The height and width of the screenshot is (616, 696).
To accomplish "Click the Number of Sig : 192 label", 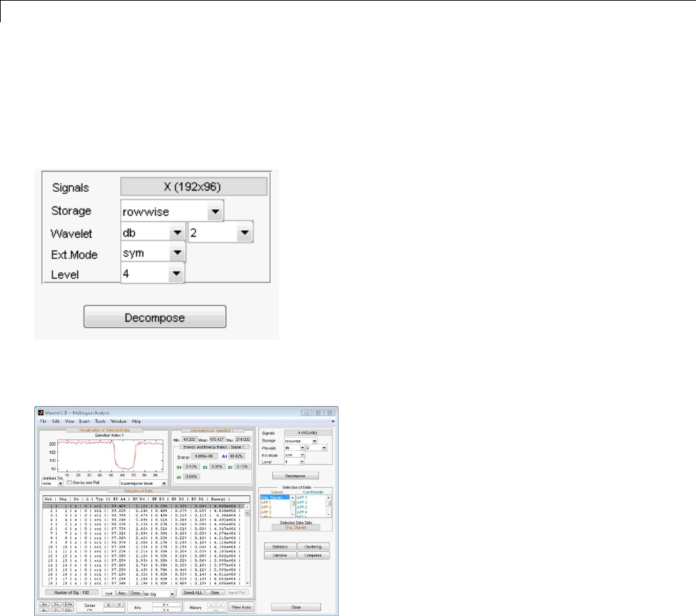I will pos(71,592).
